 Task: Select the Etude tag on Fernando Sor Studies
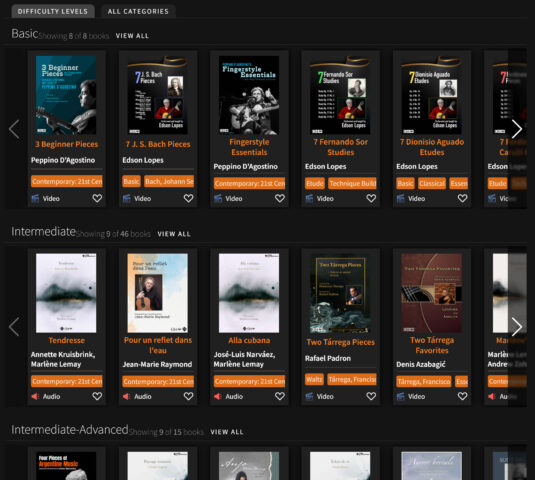coord(315,184)
